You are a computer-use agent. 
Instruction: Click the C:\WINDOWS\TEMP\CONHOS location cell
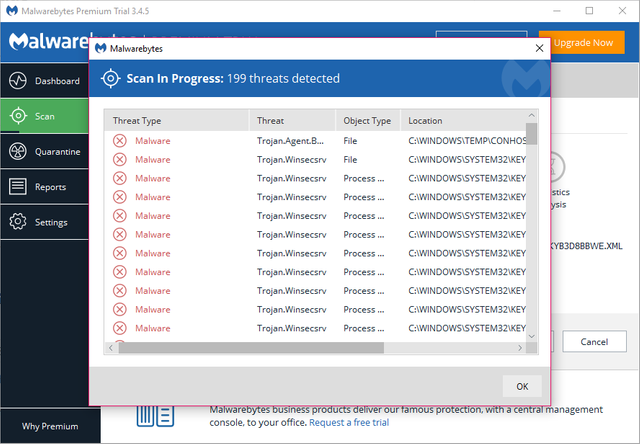click(x=467, y=141)
